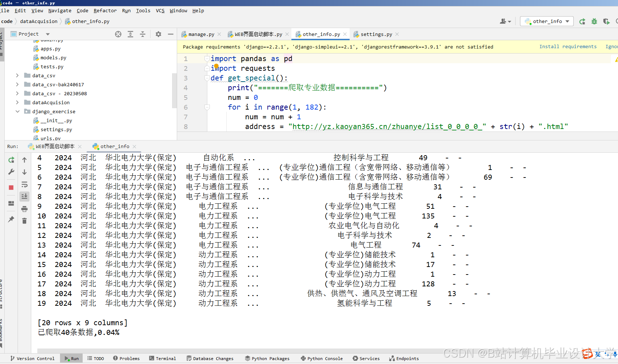The height and width of the screenshot is (364, 618).
Task: Clear console output with trash icon
Action: pos(24,221)
